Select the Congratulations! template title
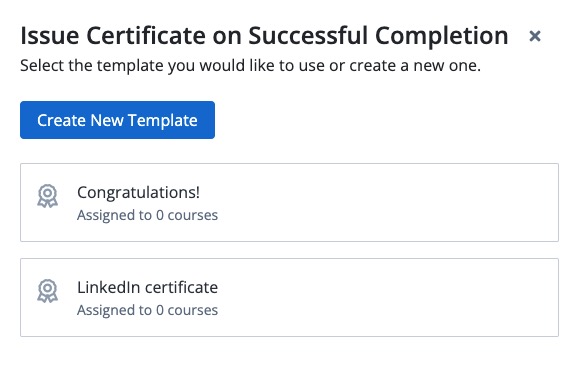 tap(138, 193)
